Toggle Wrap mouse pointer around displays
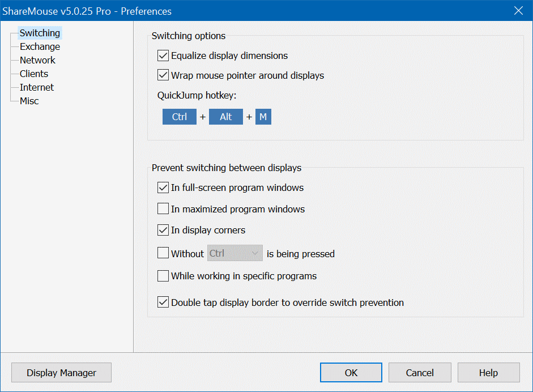This screenshot has width=533, height=392. tap(163, 75)
